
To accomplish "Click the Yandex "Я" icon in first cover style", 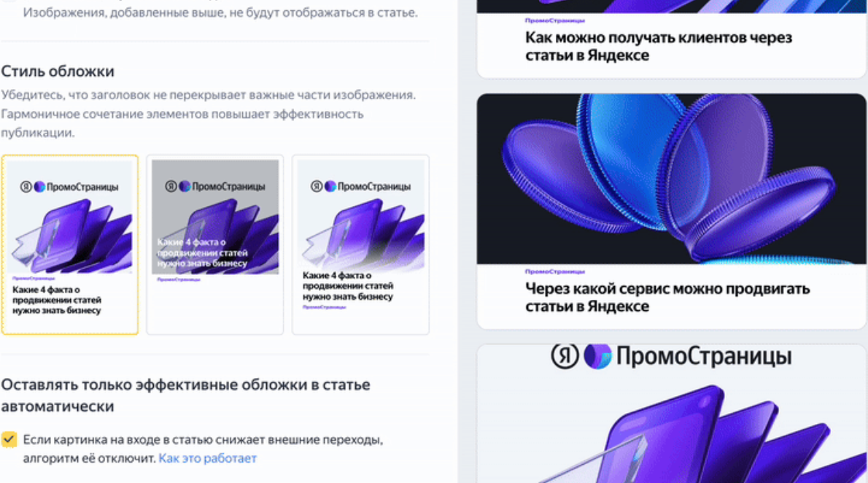I will [26, 187].
